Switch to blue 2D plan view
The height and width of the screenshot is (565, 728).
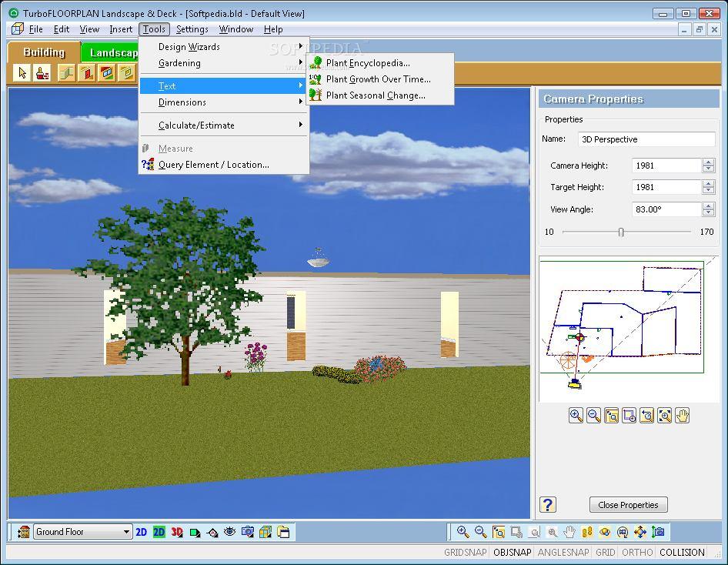point(141,532)
